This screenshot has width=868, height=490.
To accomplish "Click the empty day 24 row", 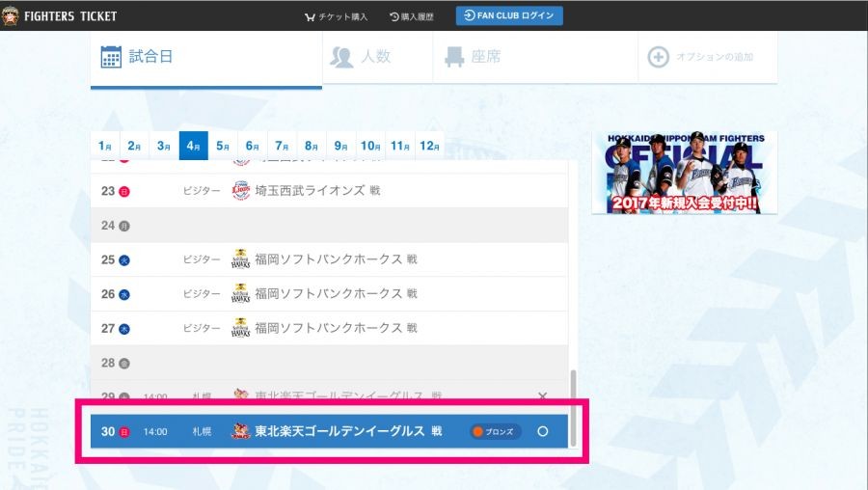I will pyautogui.click(x=330, y=226).
